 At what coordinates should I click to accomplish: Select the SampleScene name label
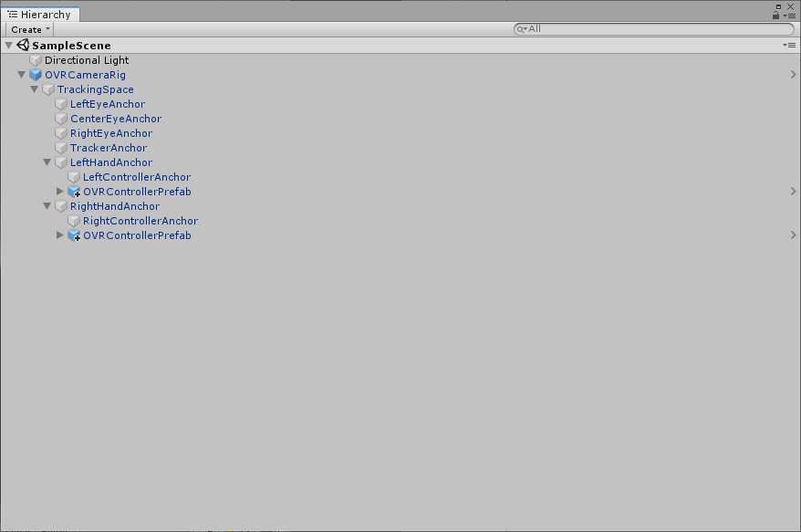[x=71, y=46]
